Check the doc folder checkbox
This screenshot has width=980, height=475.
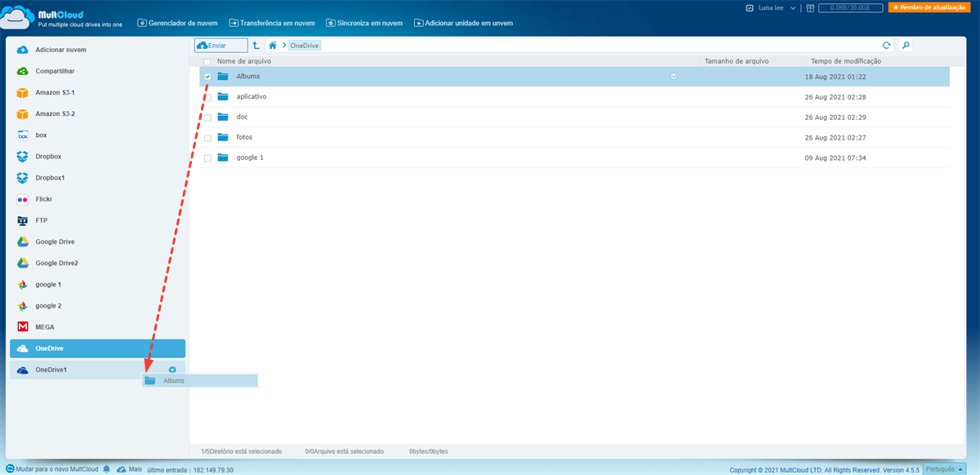pyautogui.click(x=207, y=118)
